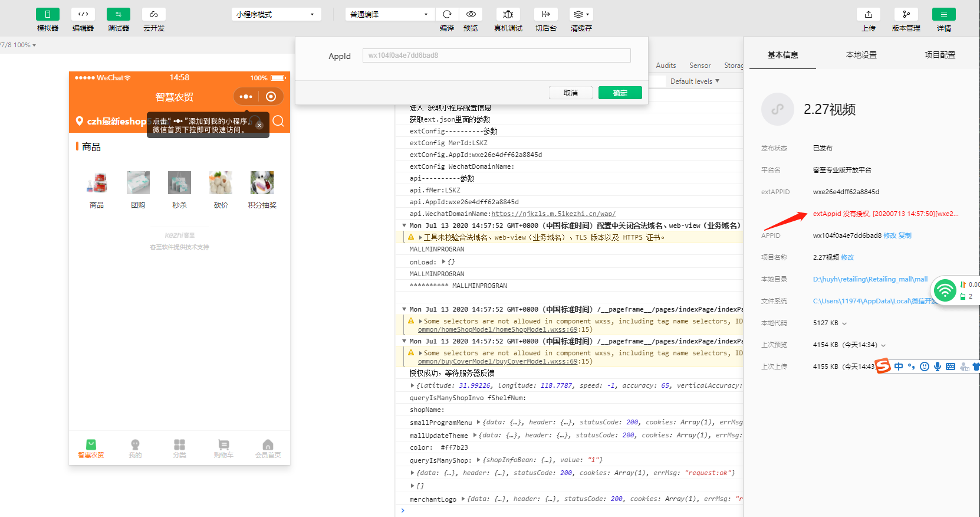Toggle the 编辑器 editor panel
The image size is (980, 517).
click(x=83, y=14)
